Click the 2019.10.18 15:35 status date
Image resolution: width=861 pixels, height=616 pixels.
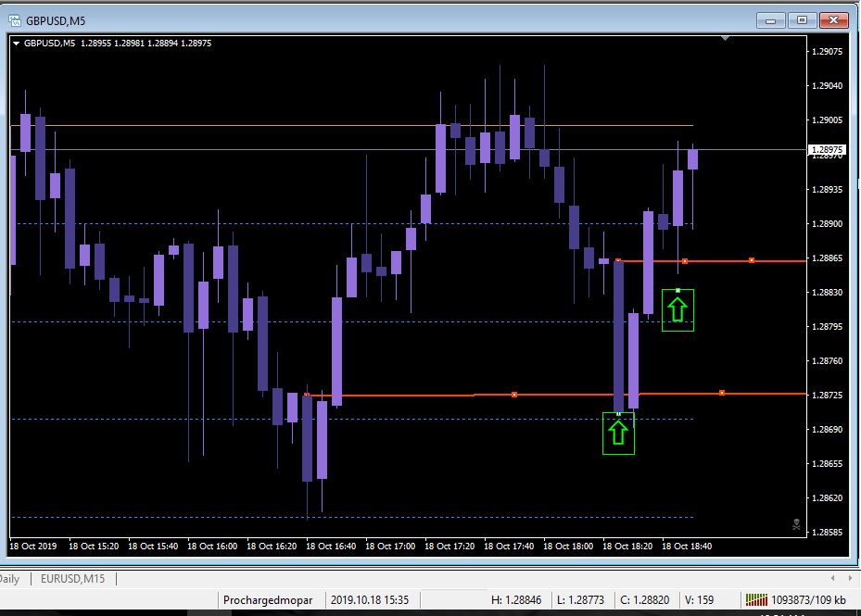(370, 600)
